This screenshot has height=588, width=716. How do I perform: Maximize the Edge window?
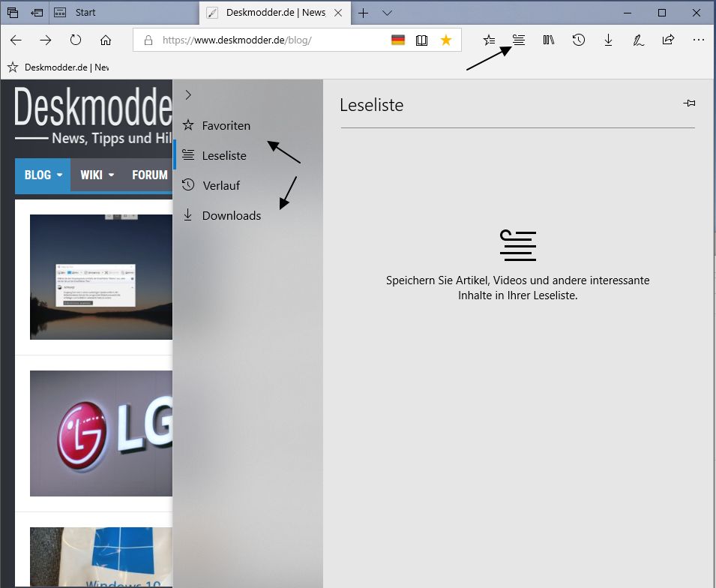pos(662,13)
